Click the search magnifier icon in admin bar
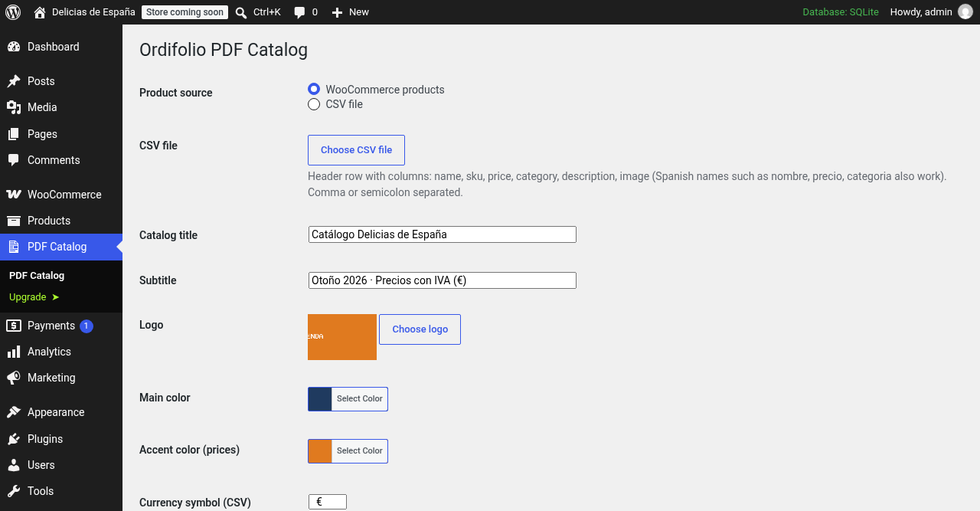This screenshot has height=511, width=980. coord(241,12)
